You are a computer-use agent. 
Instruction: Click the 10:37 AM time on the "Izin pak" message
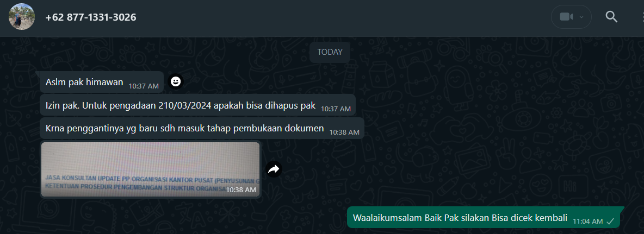pyautogui.click(x=336, y=109)
